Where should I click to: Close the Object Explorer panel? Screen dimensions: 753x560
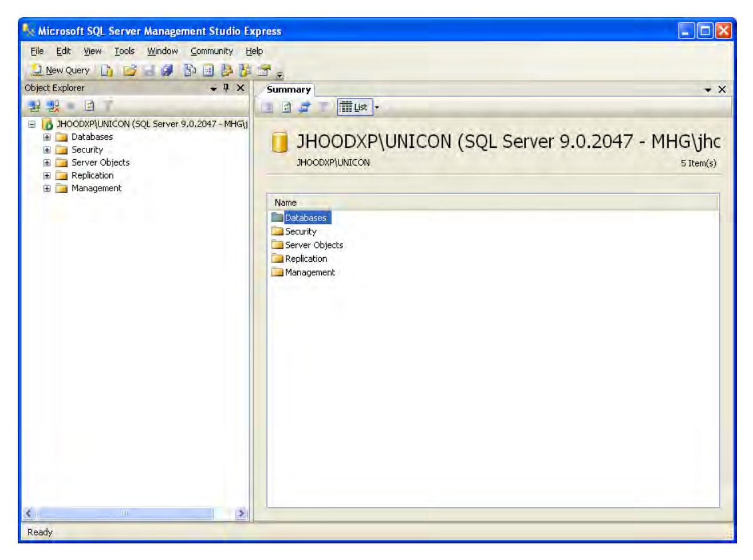pos(241,88)
